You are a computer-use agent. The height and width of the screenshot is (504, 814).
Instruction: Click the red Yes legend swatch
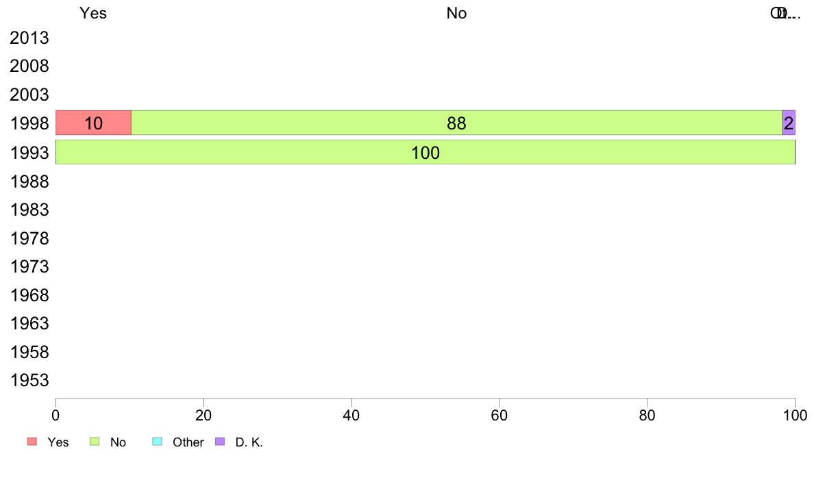tap(32, 442)
